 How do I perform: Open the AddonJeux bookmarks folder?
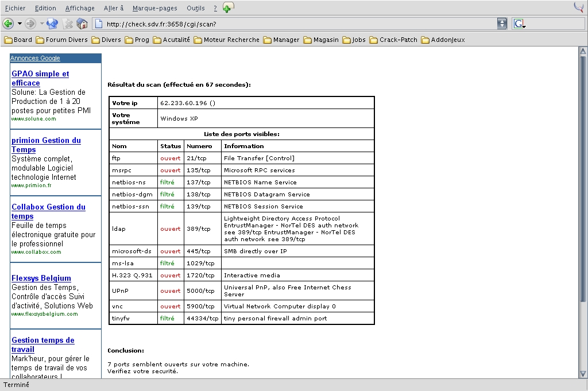[443, 40]
